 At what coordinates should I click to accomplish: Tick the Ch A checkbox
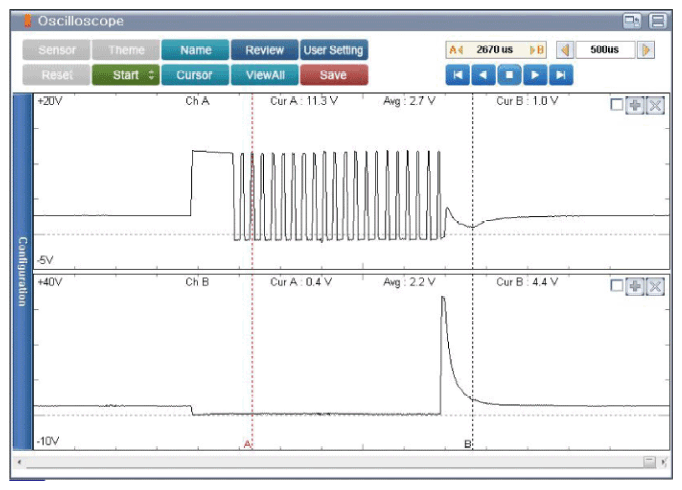coord(617,105)
